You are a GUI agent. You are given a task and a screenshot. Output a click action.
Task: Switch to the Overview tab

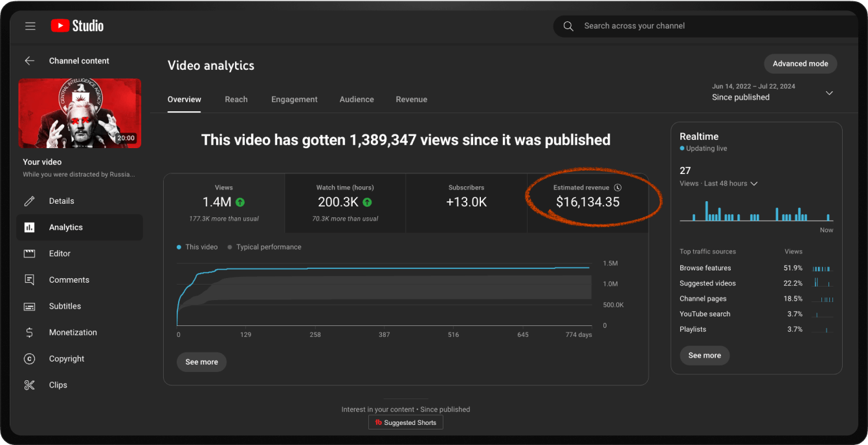pyautogui.click(x=184, y=100)
